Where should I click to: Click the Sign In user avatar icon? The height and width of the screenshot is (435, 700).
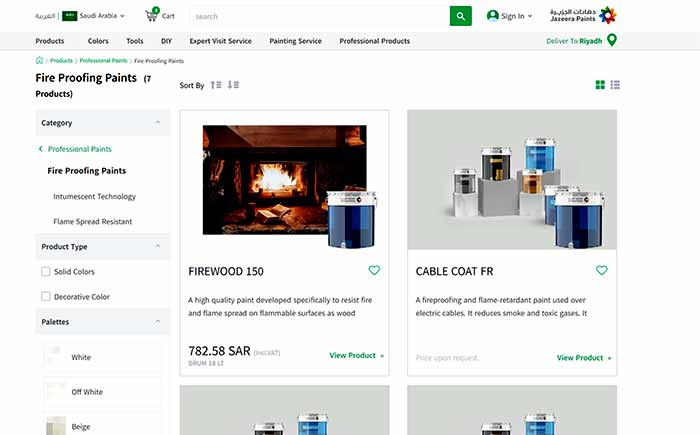click(492, 16)
